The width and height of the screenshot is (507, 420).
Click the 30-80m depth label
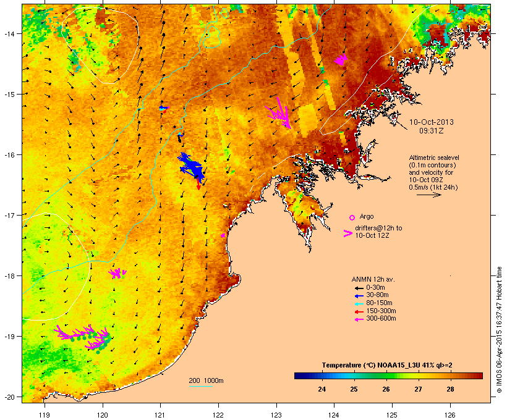point(377,295)
